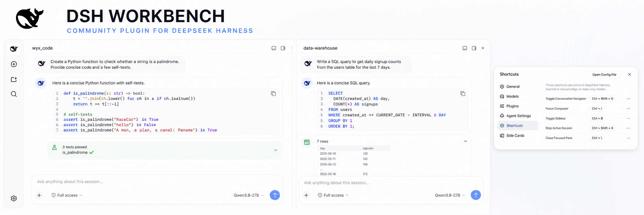Toggle side panel layout in wyx_code pane
644x215 pixels.
coord(283,48)
